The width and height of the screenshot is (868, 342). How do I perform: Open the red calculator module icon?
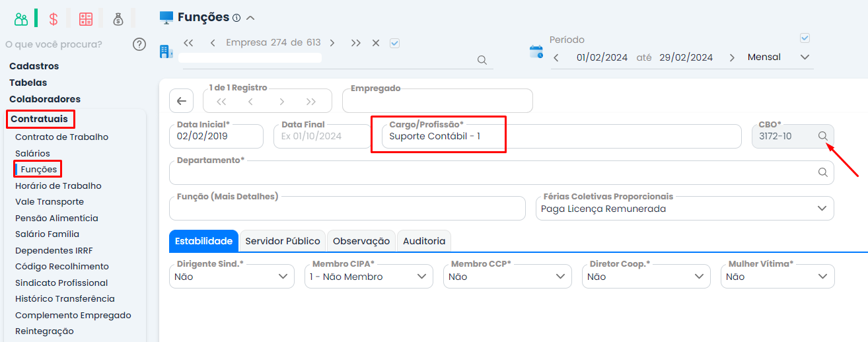[x=86, y=19]
